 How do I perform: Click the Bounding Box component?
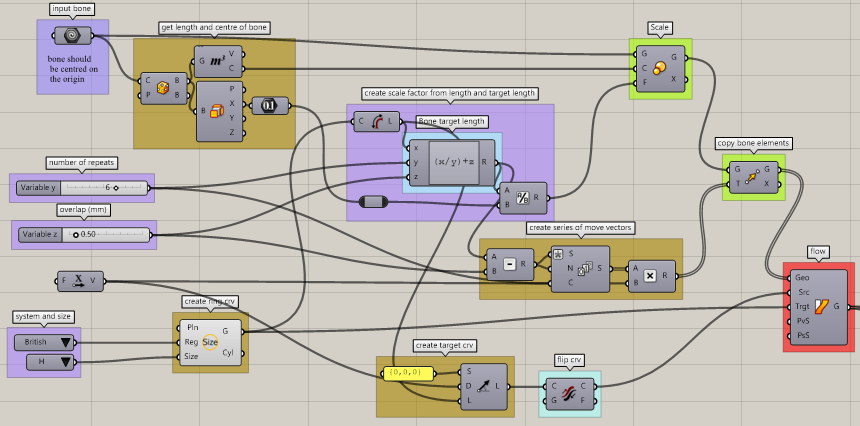pos(162,88)
